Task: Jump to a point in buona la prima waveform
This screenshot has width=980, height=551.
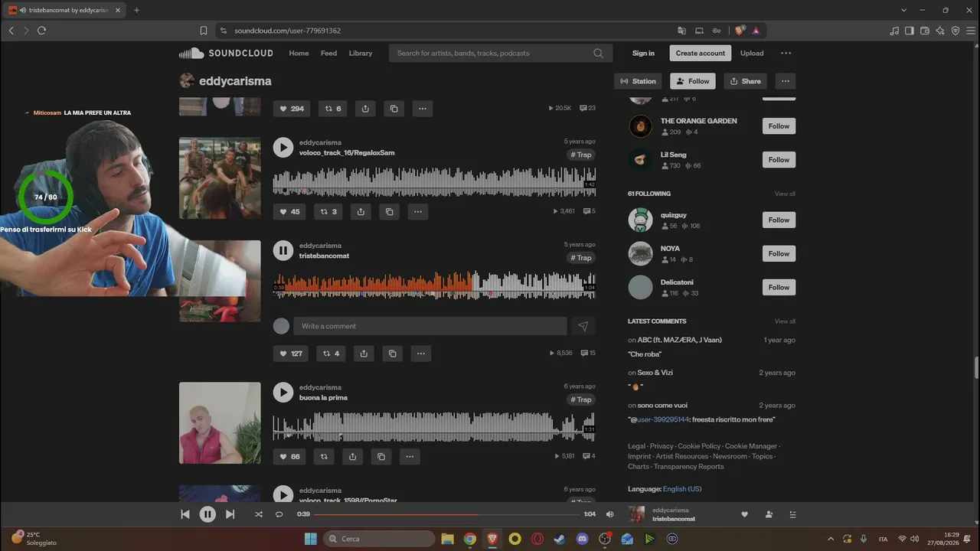Action: (x=434, y=427)
